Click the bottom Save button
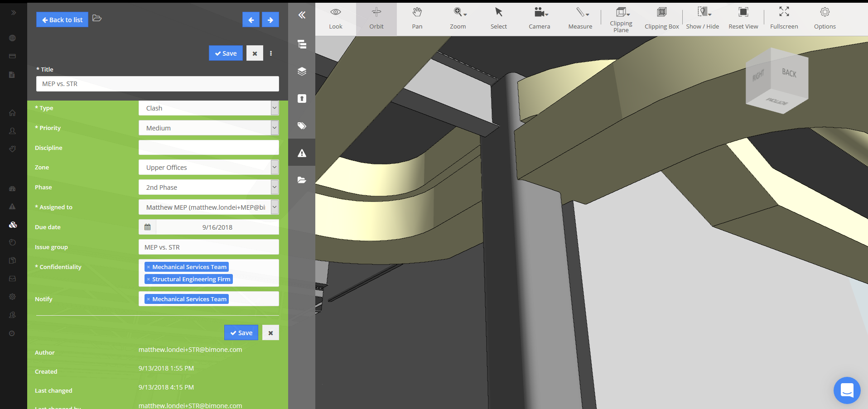This screenshot has width=868, height=409. 241,332
